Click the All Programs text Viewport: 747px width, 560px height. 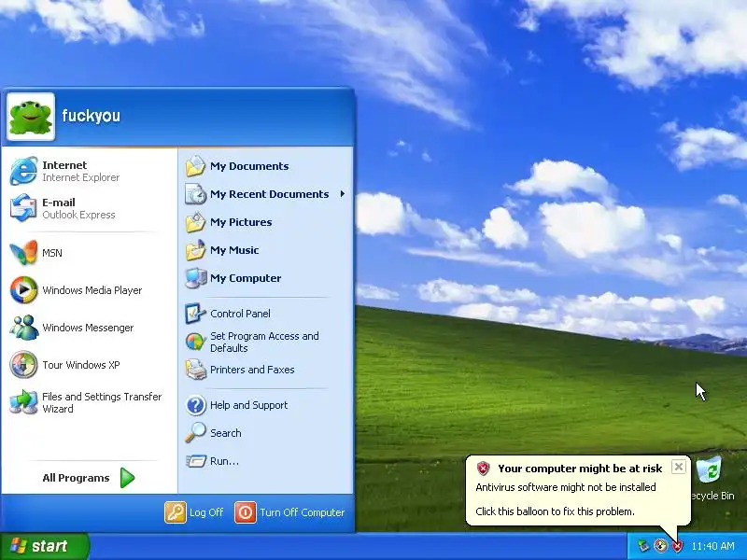pos(76,478)
